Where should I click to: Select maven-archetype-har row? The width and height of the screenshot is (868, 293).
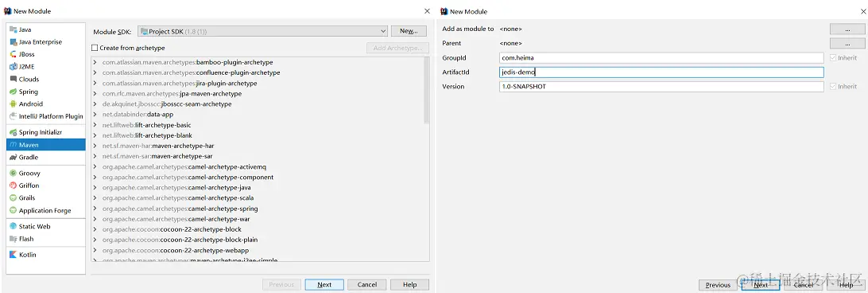[257, 146]
